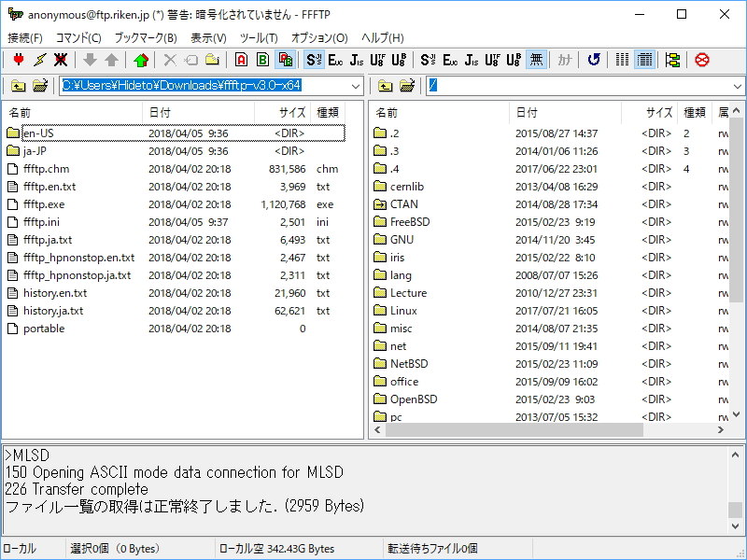
Task: Click the parent directory folder button
Action: (20, 86)
